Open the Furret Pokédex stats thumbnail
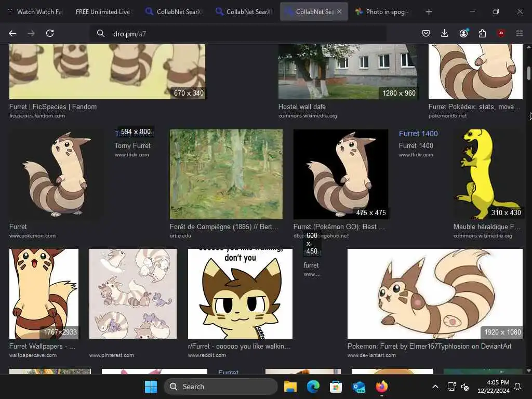 click(x=475, y=72)
